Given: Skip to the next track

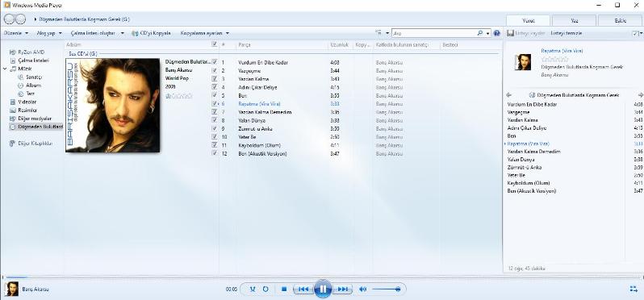Looking at the screenshot, I should point(342,289).
